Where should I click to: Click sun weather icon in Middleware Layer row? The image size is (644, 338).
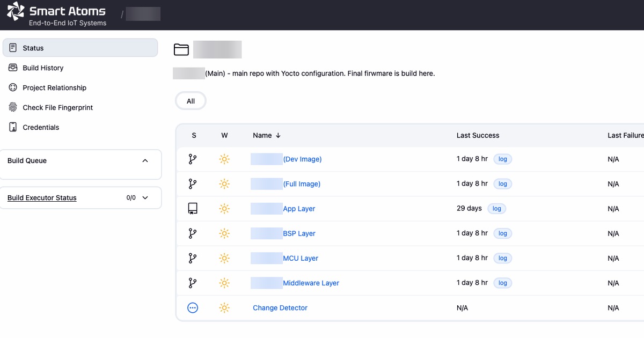pyautogui.click(x=224, y=283)
